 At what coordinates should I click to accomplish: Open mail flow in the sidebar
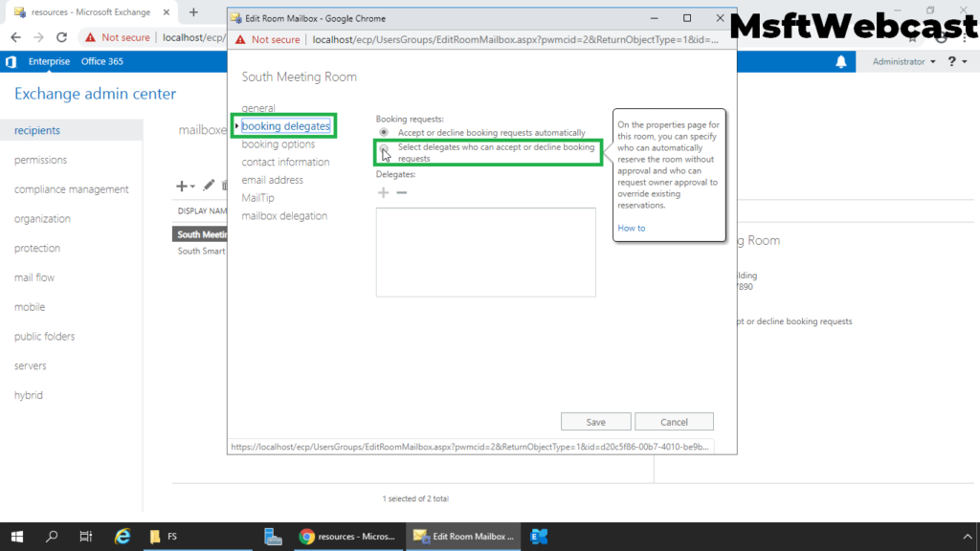point(34,277)
